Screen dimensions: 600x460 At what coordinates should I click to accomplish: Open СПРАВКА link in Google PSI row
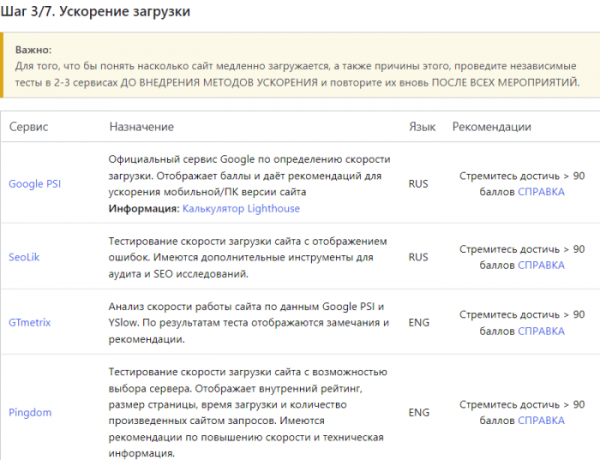541,192
